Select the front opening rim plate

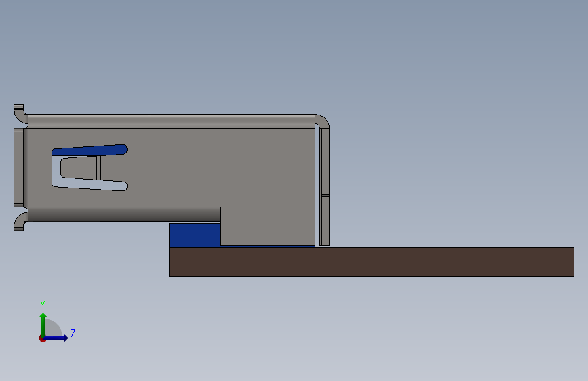coord(19,167)
